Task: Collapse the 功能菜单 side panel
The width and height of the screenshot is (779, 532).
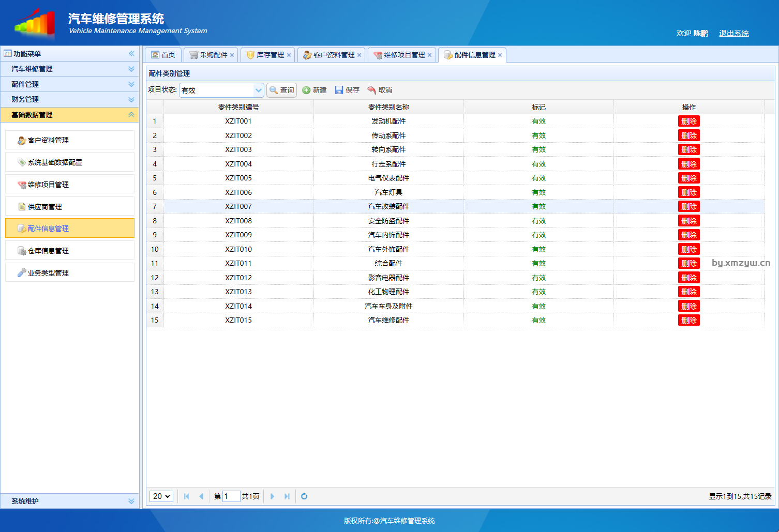Action: 131,53
